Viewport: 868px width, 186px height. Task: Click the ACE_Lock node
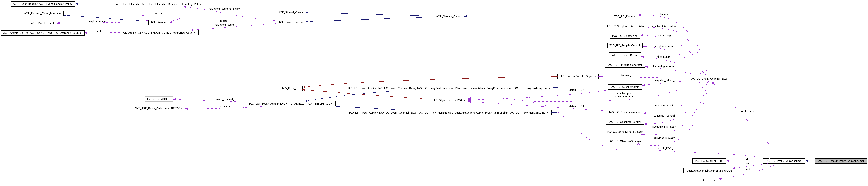click(x=709, y=180)
